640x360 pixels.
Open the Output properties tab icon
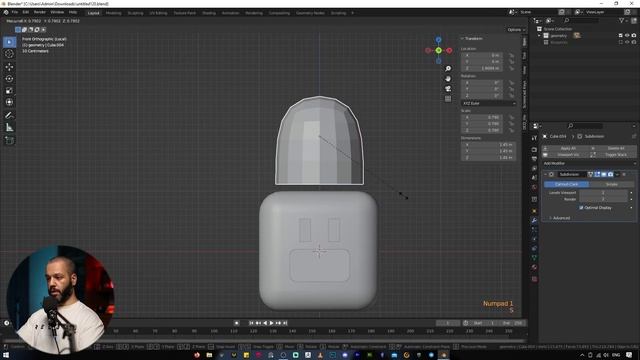coord(534,159)
